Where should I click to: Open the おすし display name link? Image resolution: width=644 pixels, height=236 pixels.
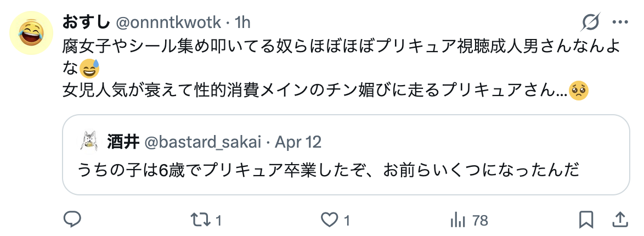87,23
